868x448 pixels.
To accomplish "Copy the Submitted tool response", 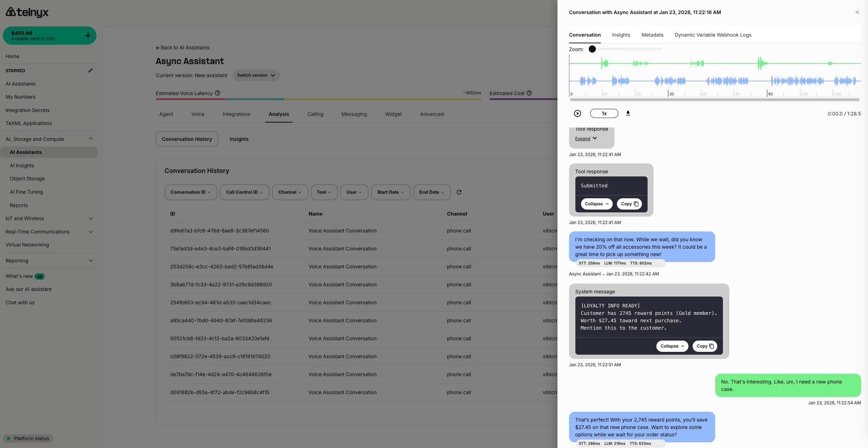I will point(629,204).
